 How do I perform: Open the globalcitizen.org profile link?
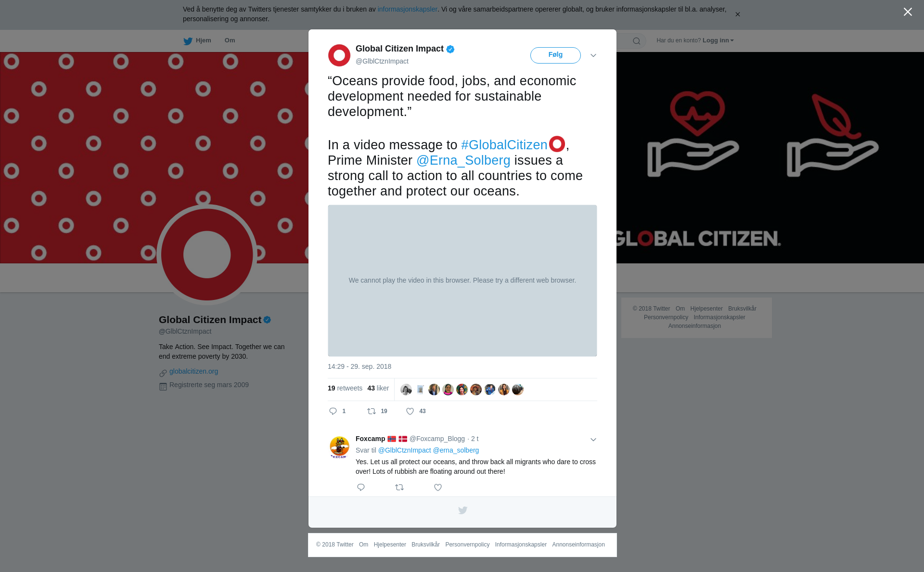click(x=193, y=371)
